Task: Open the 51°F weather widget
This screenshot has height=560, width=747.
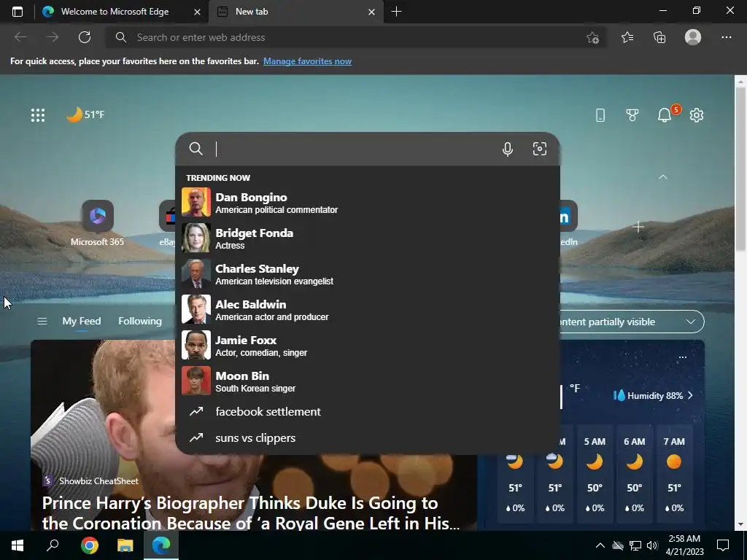Action: (x=85, y=114)
